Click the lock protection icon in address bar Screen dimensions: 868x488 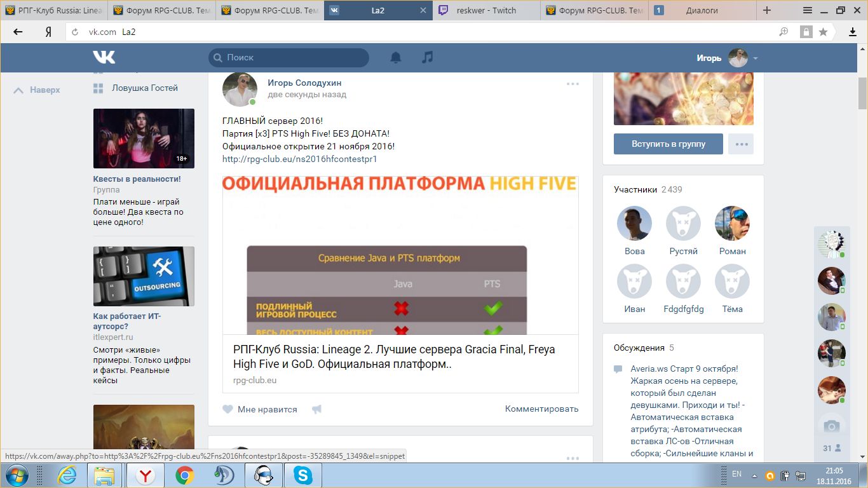(x=806, y=32)
